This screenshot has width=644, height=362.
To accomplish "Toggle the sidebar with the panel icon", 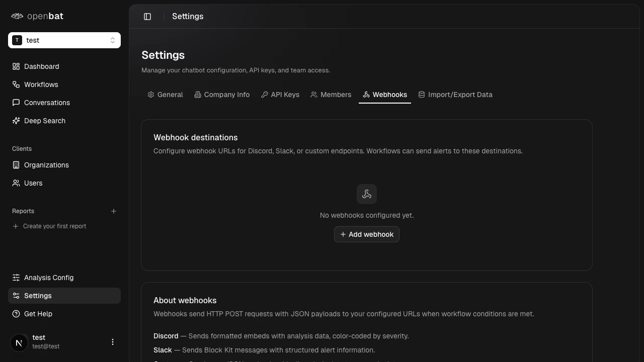I will pos(147,16).
